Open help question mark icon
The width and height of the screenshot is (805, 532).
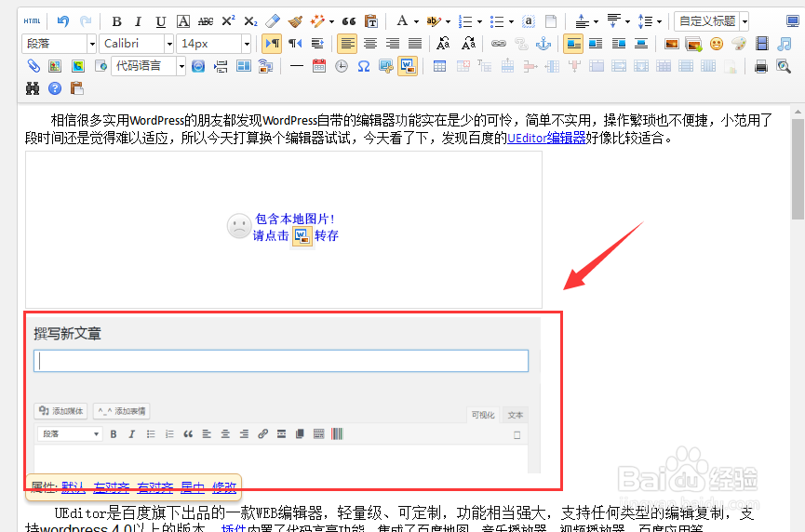pos(55,88)
